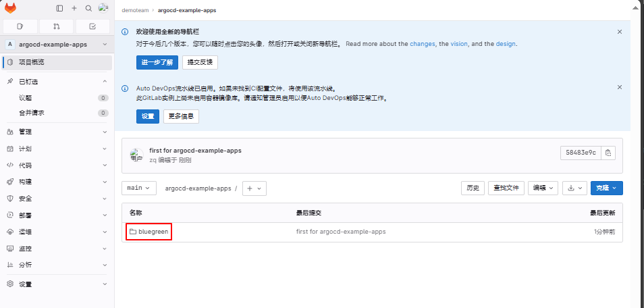Open search with the magnifier icon
644x308 pixels.
pyautogui.click(x=88, y=8)
